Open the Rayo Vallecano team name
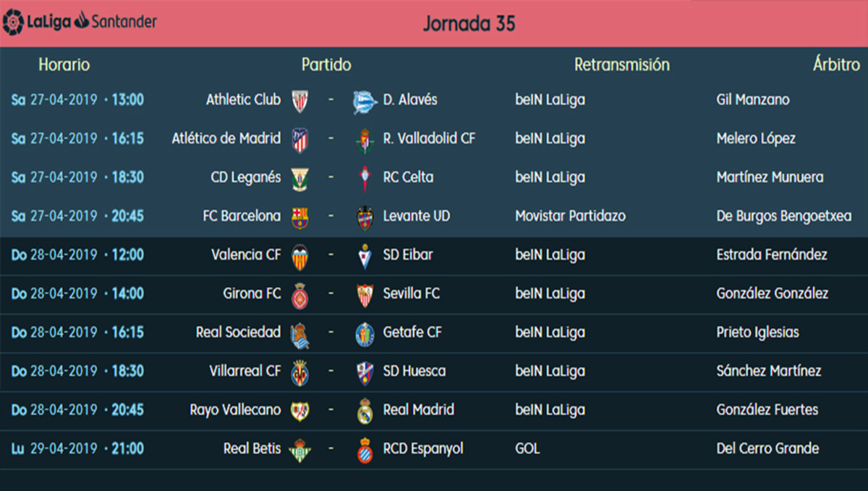868x491 pixels. pyautogui.click(x=235, y=409)
